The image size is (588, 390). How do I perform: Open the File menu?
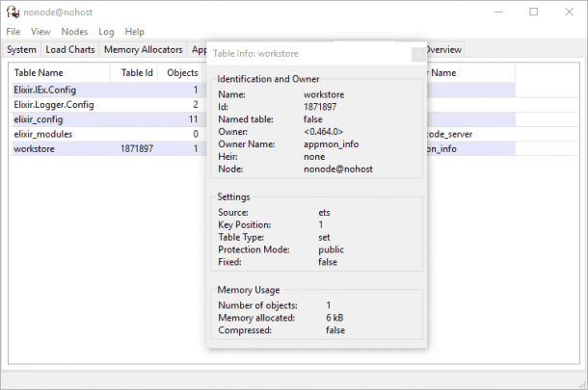[x=13, y=32]
